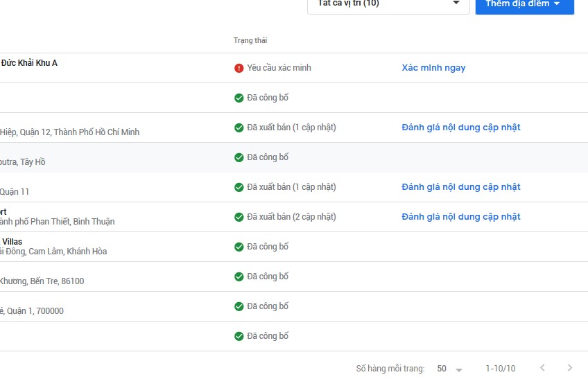
Task: Click 'Đánh giá nội dung cập nhật' for Phan Thiết
Action: (x=461, y=217)
